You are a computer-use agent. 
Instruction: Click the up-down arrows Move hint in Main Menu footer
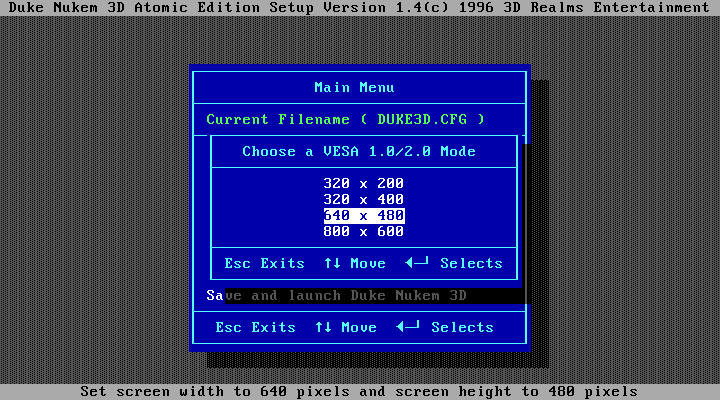pyautogui.click(x=346, y=327)
